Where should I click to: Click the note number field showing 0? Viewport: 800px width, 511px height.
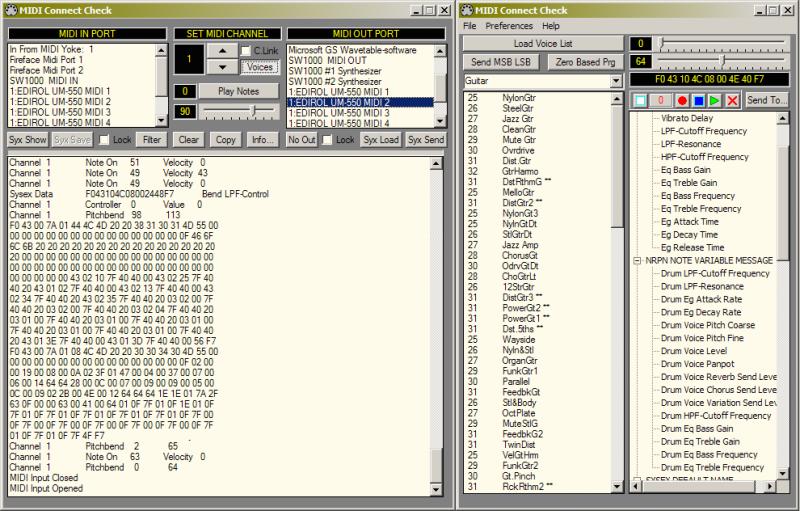pos(185,91)
